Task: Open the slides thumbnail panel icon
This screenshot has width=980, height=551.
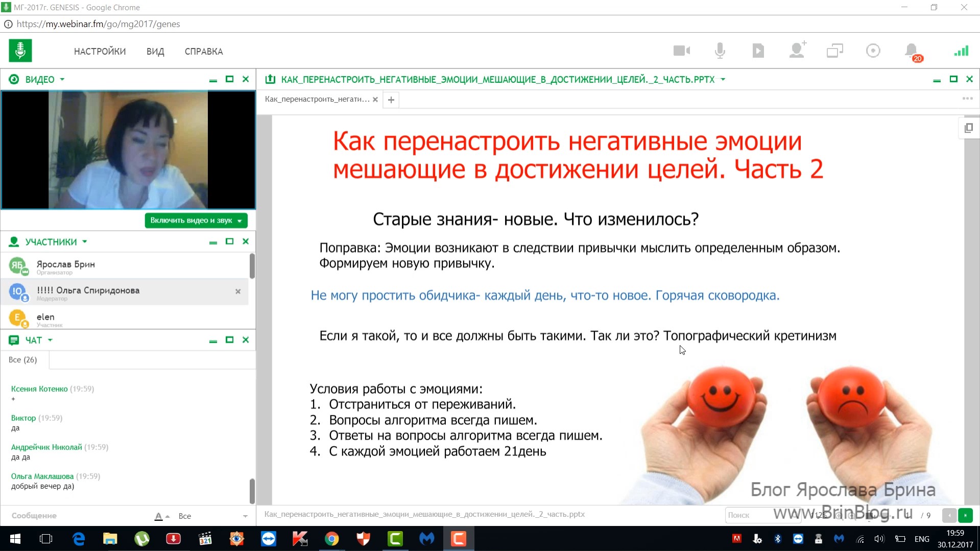Action: (x=969, y=128)
